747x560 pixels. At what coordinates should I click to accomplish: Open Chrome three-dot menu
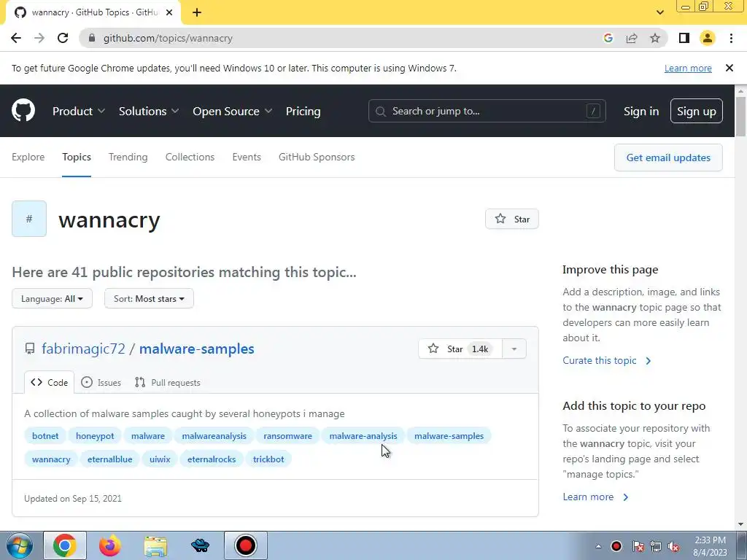click(731, 38)
